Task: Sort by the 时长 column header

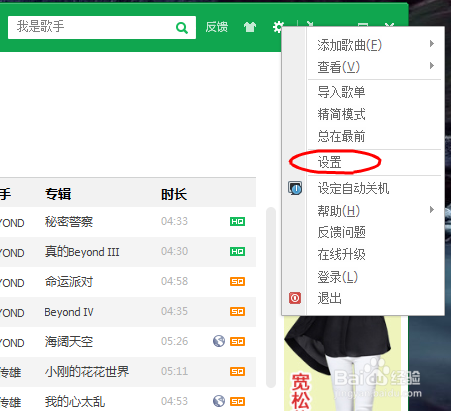Action: pyautogui.click(x=174, y=194)
